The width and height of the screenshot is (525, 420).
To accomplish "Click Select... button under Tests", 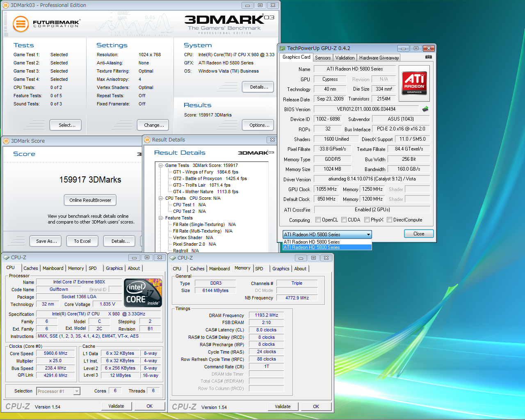I will pyautogui.click(x=66, y=125).
